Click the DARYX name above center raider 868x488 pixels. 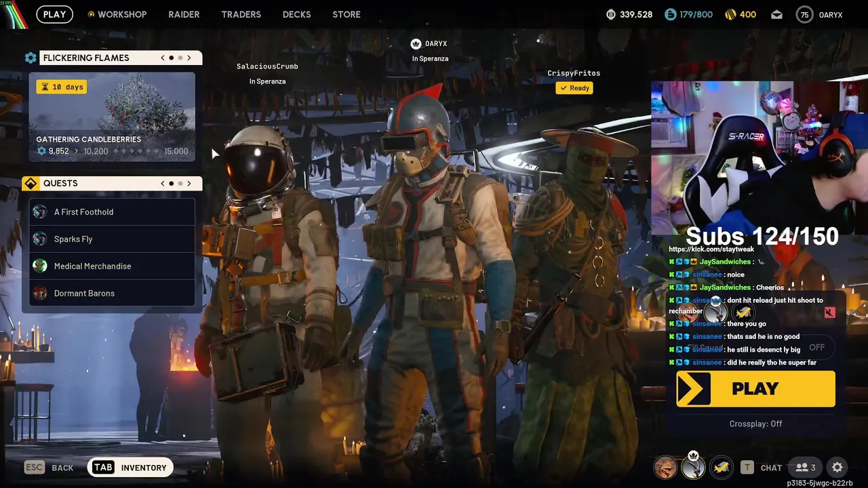436,44
